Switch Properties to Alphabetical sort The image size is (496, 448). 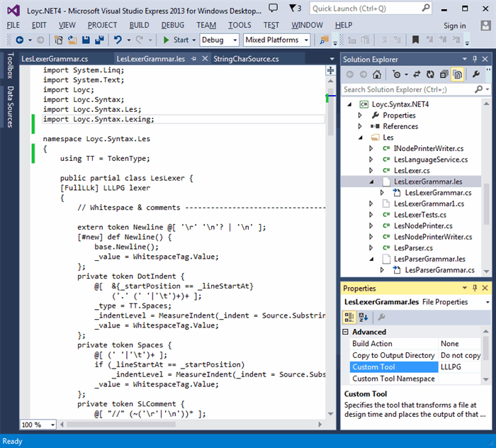[363, 317]
